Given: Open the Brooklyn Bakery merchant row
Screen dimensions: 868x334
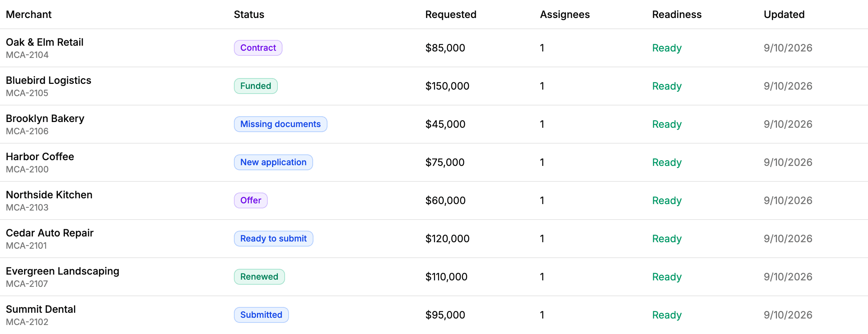Looking at the screenshot, I should [434, 124].
